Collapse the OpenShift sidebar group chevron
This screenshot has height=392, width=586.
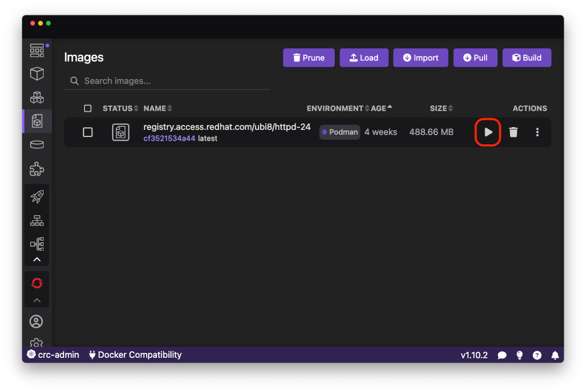click(x=37, y=300)
